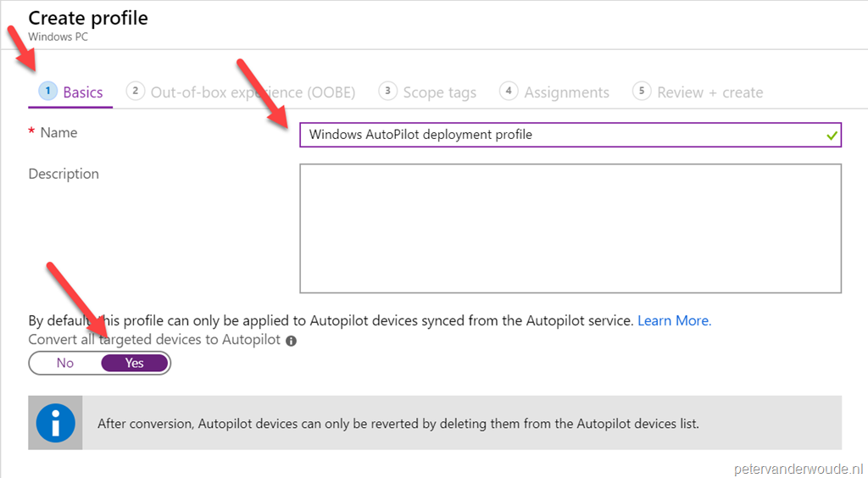Click the 'After conversion' notice text
The width and height of the screenshot is (868, 478).
398,424
